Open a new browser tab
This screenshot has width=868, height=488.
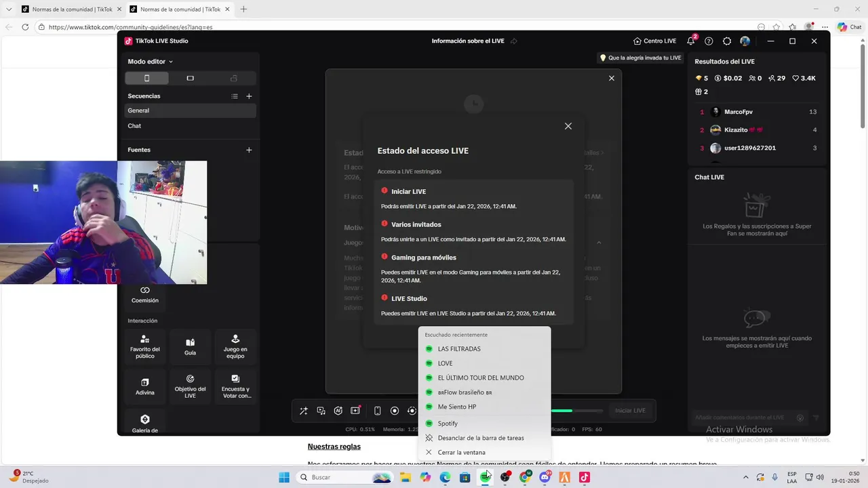tap(243, 9)
